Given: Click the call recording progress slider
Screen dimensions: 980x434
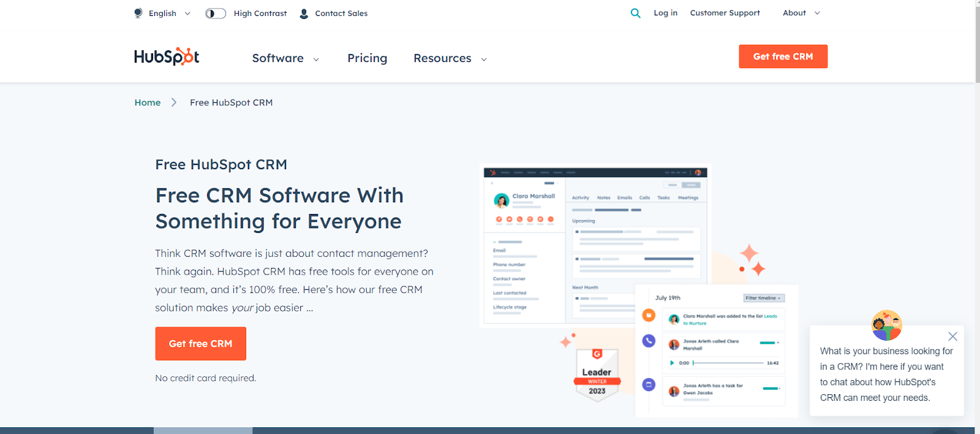Looking at the screenshot, I should 728,363.
